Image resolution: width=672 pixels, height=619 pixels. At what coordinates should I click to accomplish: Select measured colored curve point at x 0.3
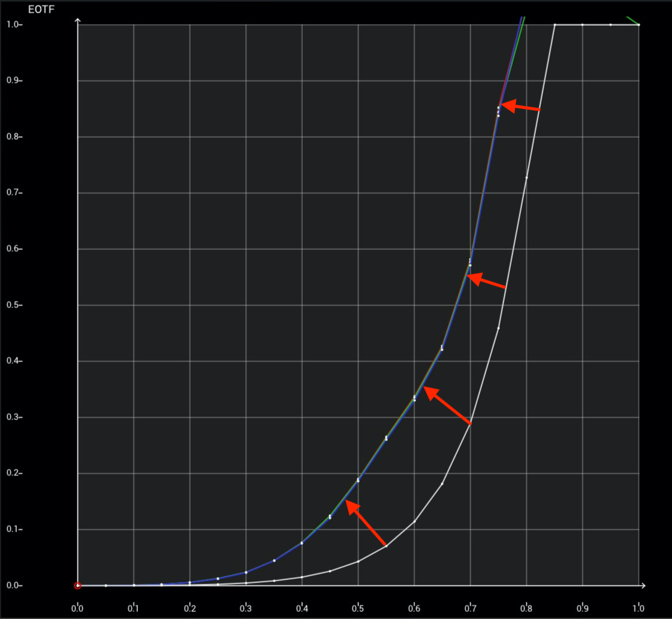pyautogui.click(x=246, y=572)
